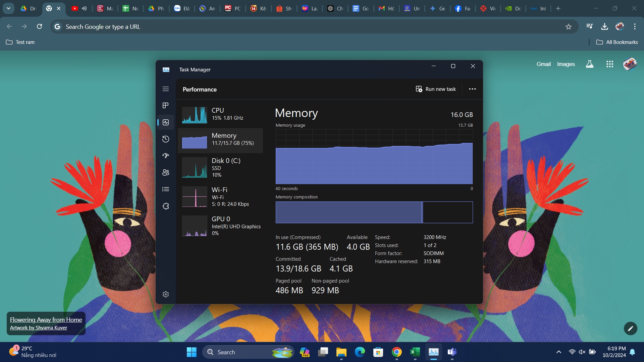Open the weather widget showing 29°C
This screenshot has height=362, width=644.
point(33,352)
